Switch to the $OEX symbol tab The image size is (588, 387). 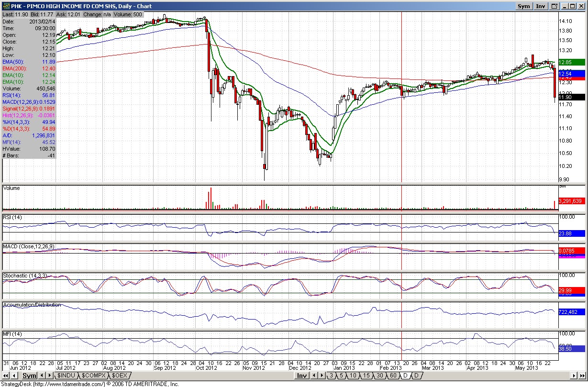coord(120,376)
